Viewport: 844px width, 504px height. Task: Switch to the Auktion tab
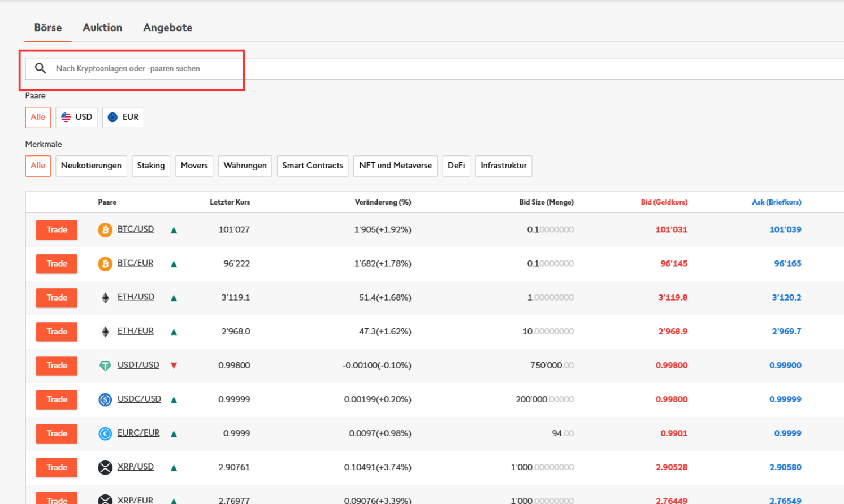(102, 28)
